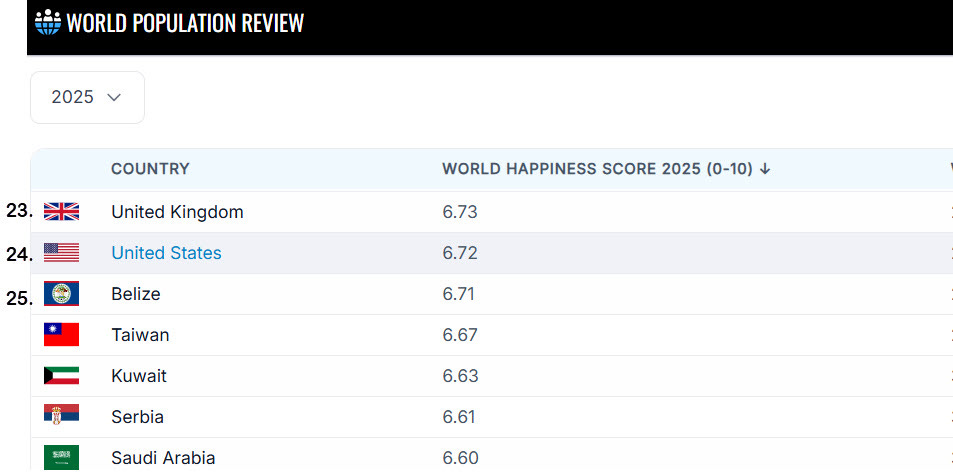The width and height of the screenshot is (953, 474).
Task: Select the Serbia country name
Action: (137, 417)
